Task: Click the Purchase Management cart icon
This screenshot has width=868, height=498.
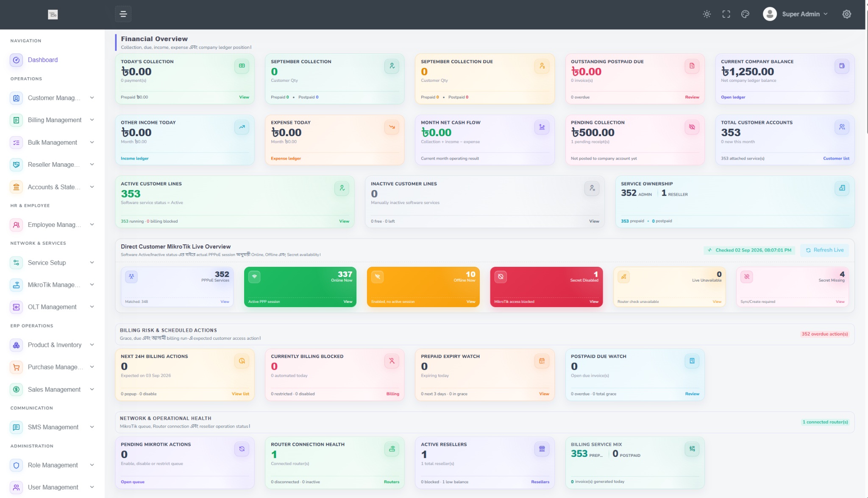Action: pos(16,367)
